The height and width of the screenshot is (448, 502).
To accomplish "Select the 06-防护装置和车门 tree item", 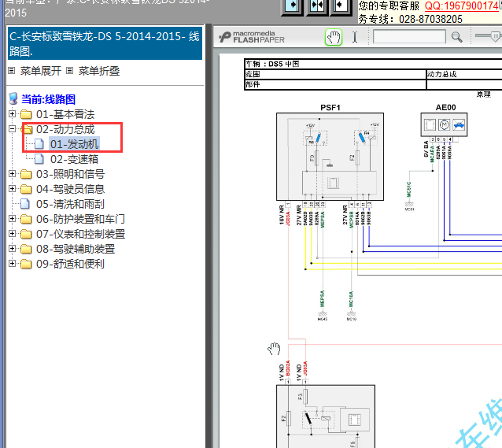I will [x=80, y=219].
